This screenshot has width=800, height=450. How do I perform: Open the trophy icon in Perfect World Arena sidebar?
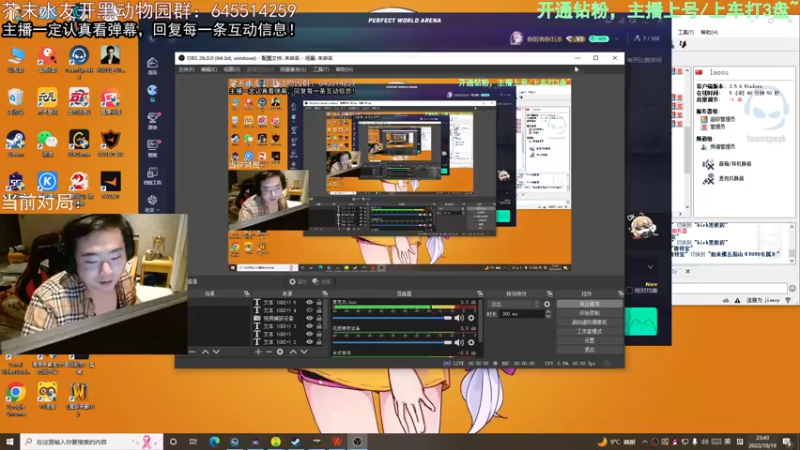pyautogui.click(x=152, y=120)
